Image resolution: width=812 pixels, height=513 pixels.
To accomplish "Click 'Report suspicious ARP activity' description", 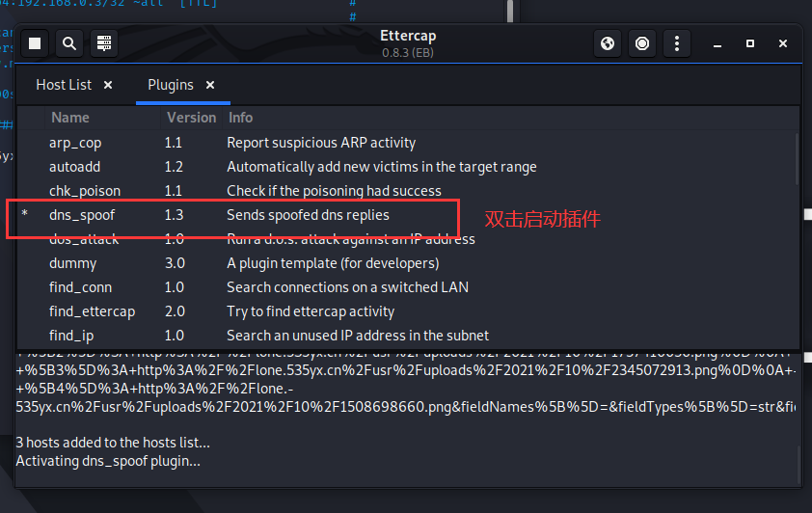I will click(321, 143).
